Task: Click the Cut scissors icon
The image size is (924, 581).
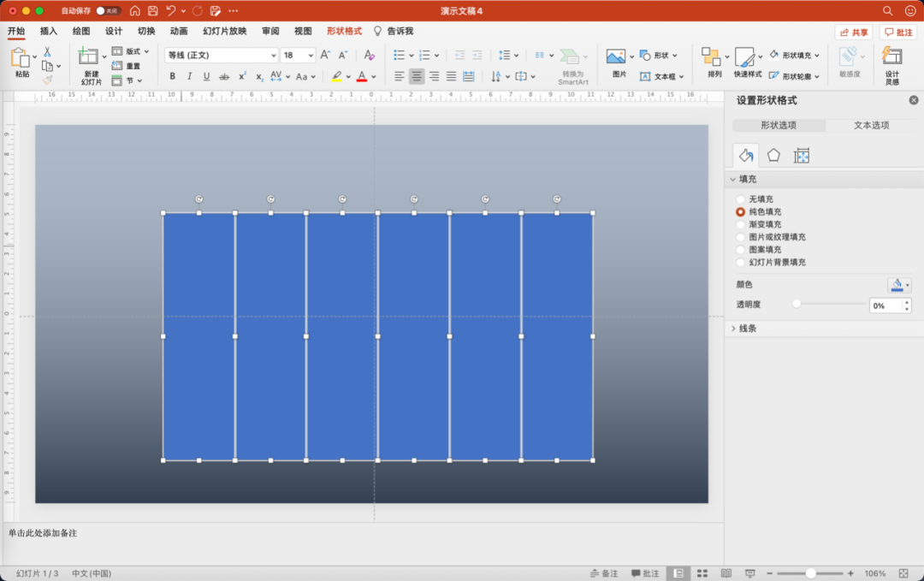Action: 48,52
